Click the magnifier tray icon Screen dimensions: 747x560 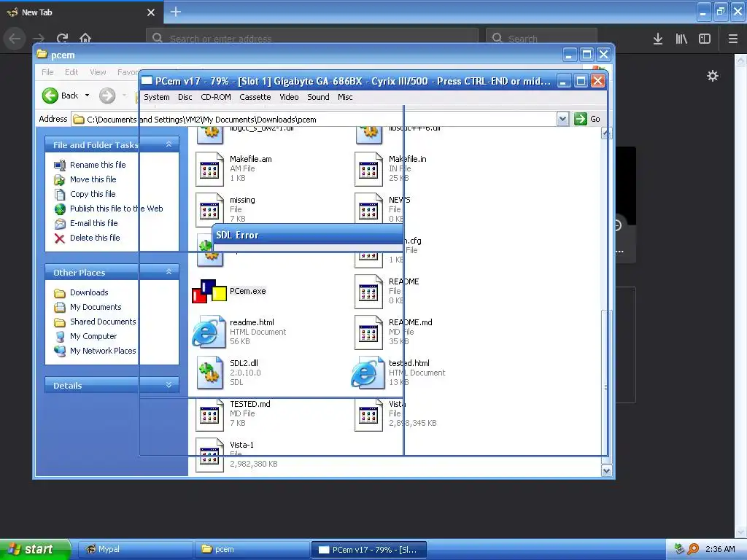click(x=693, y=549)
